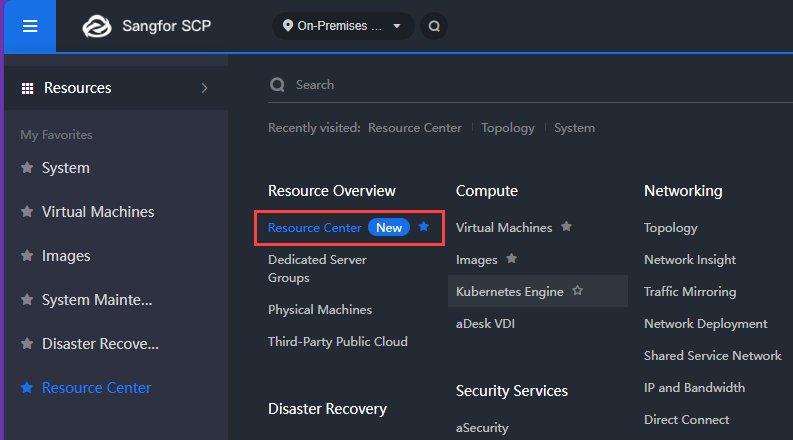
Task: Open aSecurity under Security Services
Action: point(482,428)
